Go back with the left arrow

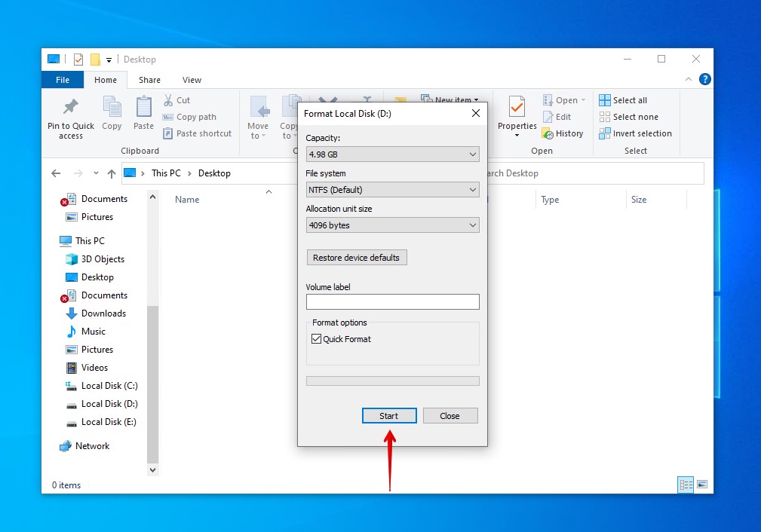tap(57, 173)
